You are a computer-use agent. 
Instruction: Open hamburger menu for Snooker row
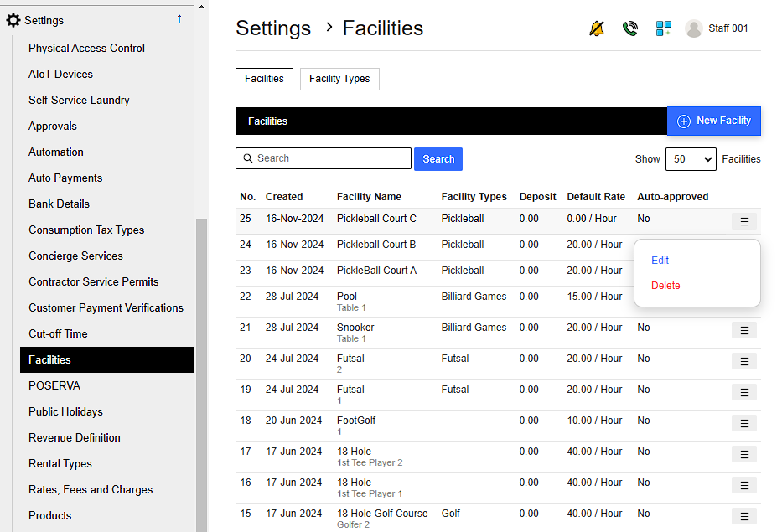[743, 330]
